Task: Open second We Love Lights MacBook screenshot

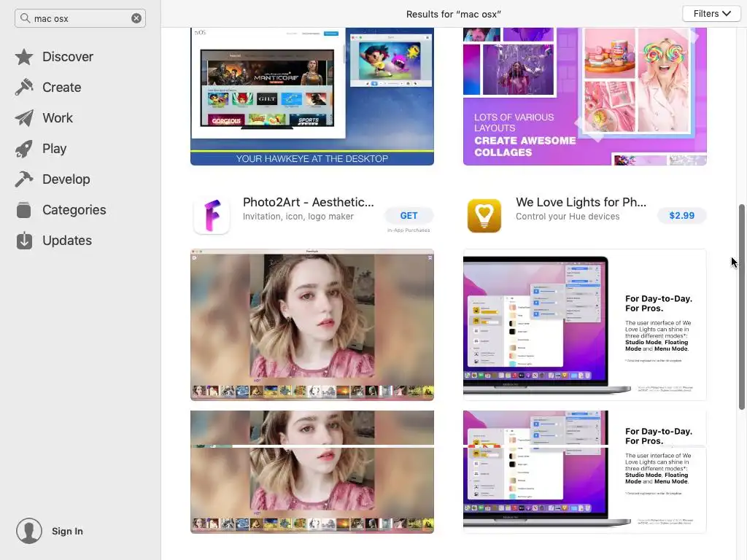Action: [584, 472]
